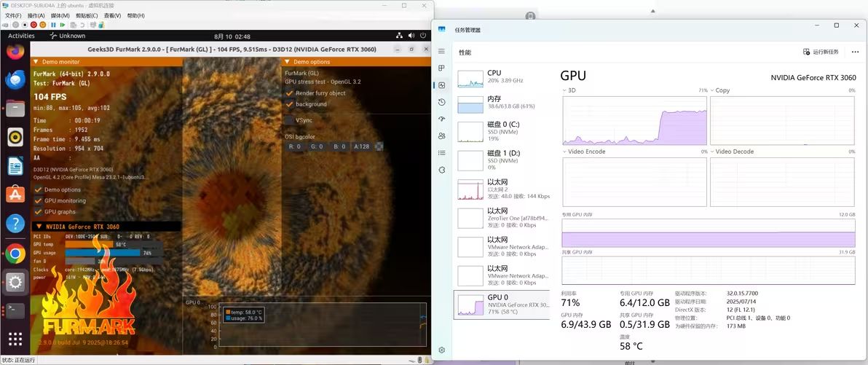Open Terminal from the dock
This screenshot has height=365, width=868.
[15, 310]
